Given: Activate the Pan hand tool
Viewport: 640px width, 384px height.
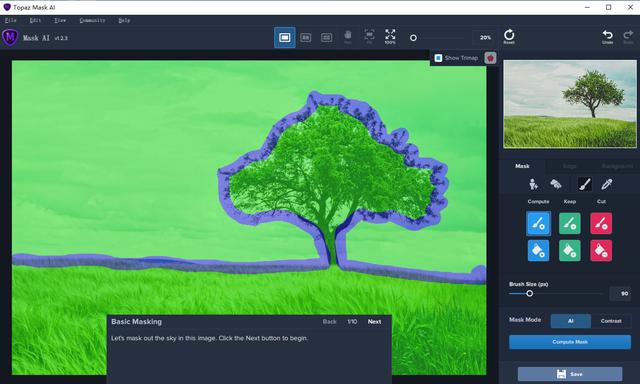Looking at the screenshot, I should 348,37.
